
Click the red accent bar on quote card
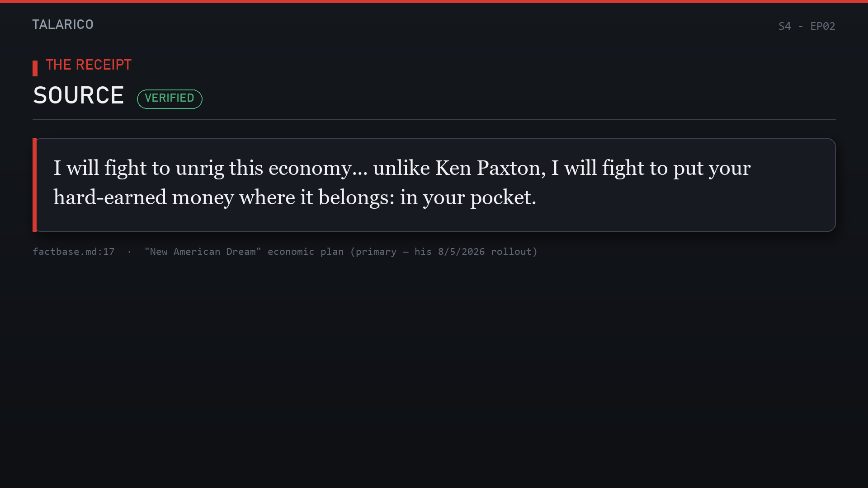coord(34,185)
